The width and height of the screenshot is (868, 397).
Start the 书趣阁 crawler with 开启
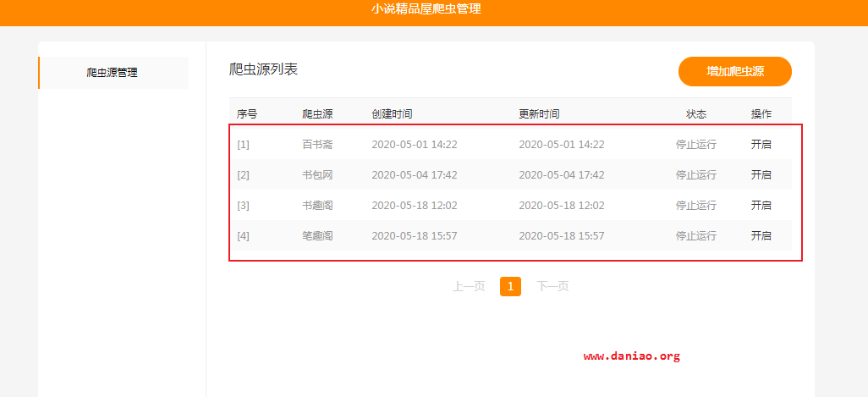pyautogui.click(x=761, y=206)
